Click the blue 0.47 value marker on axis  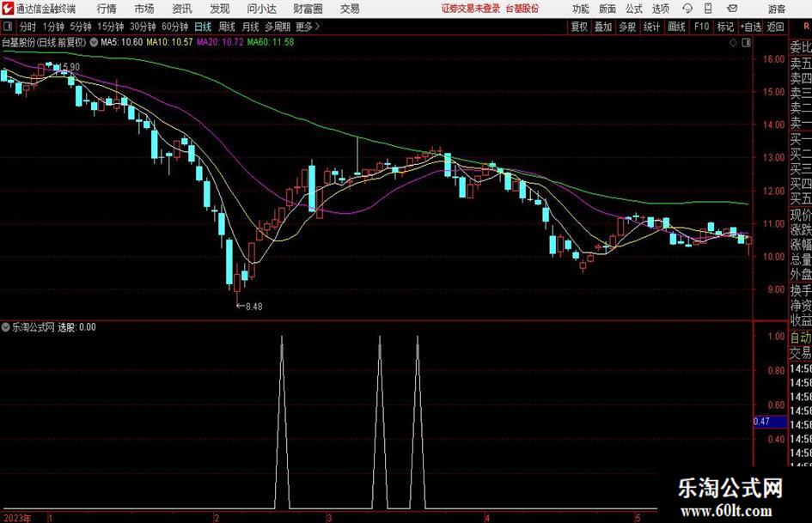pos(770,422)
